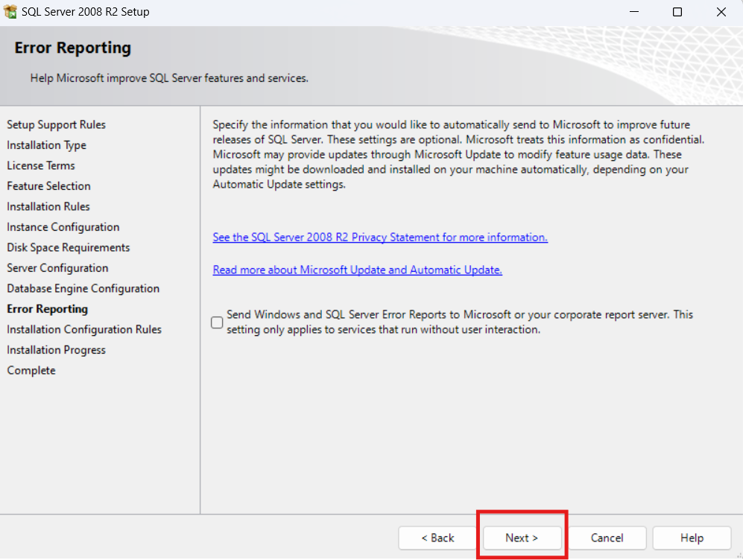
Task: Select Installation Rules from the navigation list
Action: pyautogui.click(x=48, y=206)
